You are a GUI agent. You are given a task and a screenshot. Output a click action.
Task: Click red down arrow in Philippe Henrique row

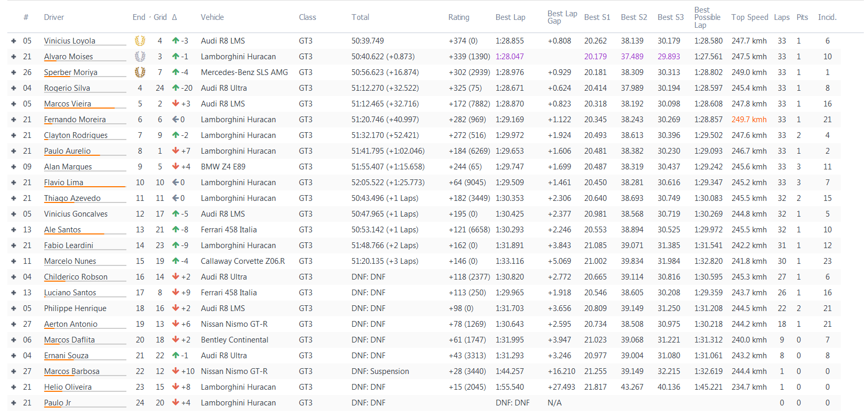point(176,308)
